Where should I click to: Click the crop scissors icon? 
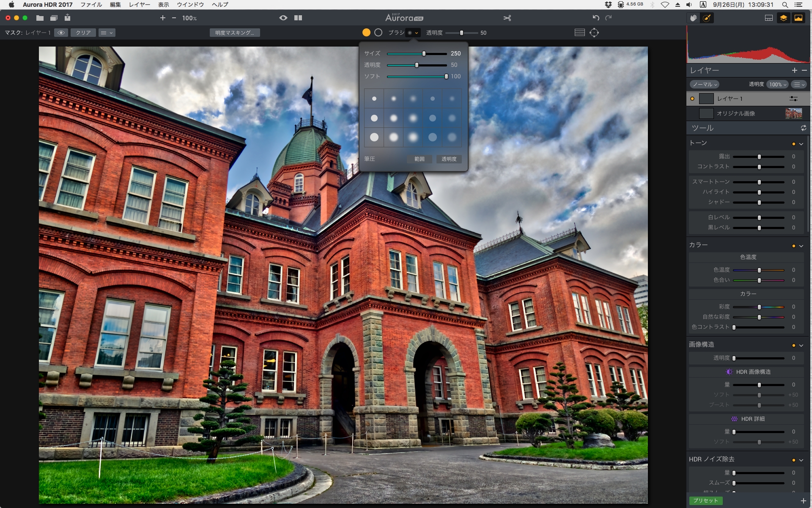[x=507, y=18]
